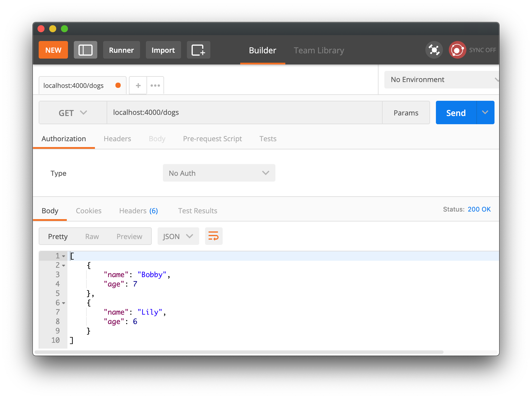Maximize the window with the green button
Screen dimensions: 532x399
(64, 29)
